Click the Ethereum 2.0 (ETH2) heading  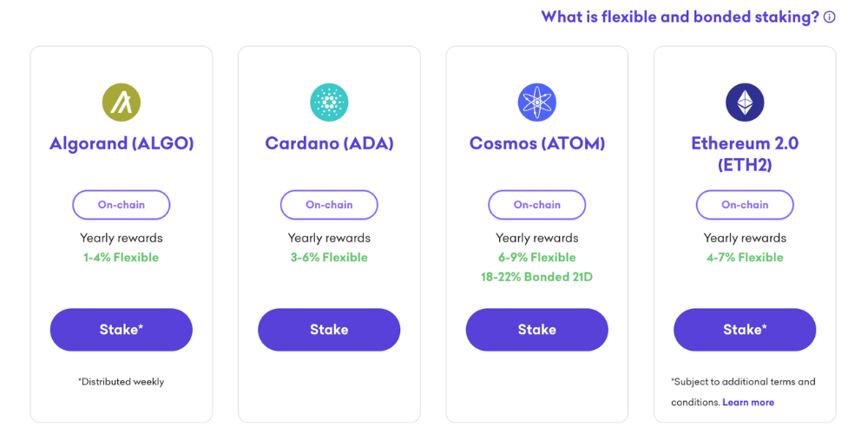coord(745,154)
